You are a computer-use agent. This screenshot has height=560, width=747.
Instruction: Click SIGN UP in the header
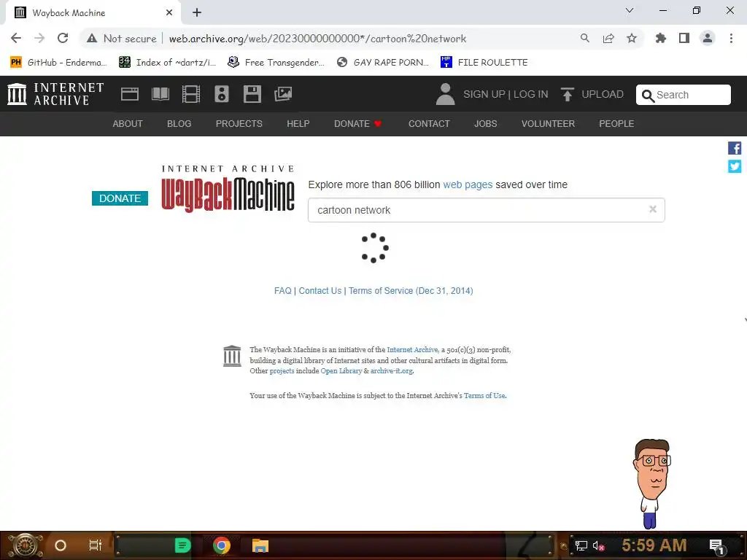(484, 94)
